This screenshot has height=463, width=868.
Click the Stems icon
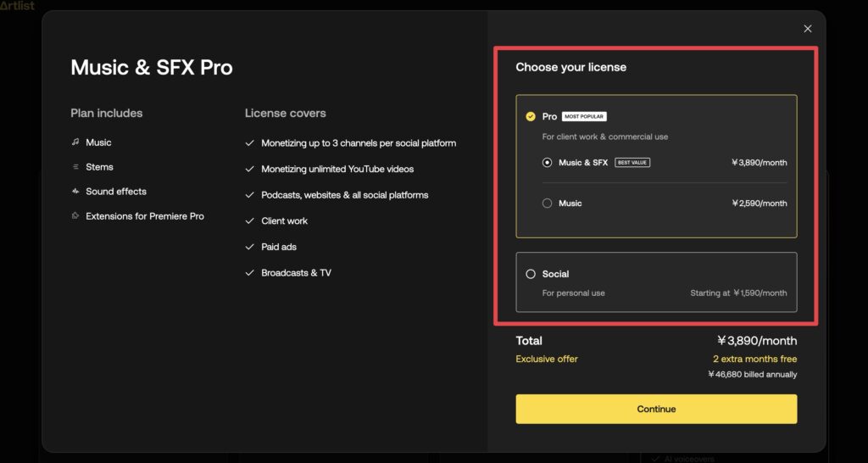pos(75,167)
